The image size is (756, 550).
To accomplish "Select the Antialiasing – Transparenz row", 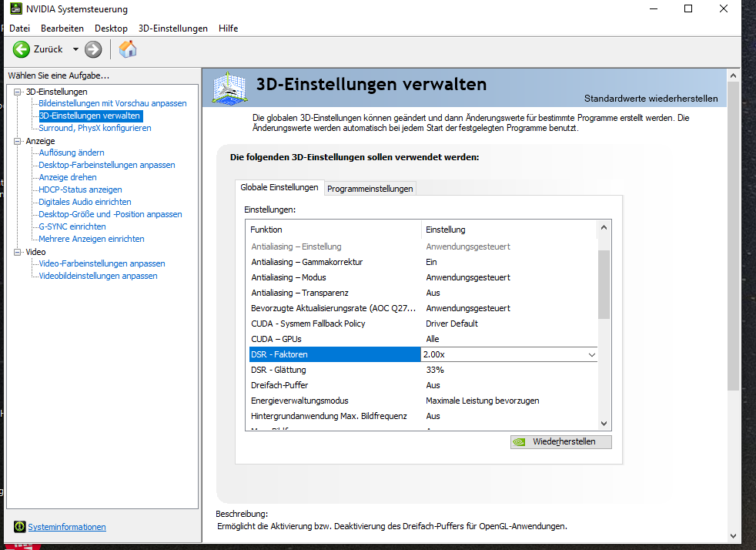I will 423,293.
